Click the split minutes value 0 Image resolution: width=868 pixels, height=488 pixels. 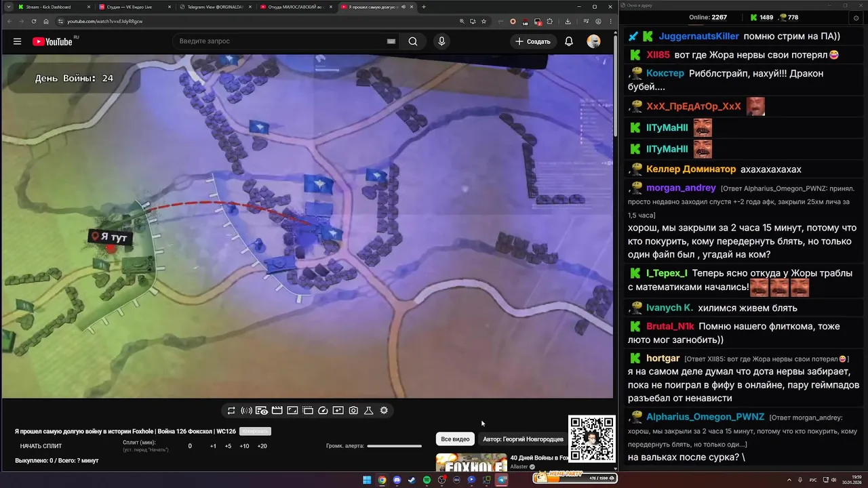coord(190,446)
